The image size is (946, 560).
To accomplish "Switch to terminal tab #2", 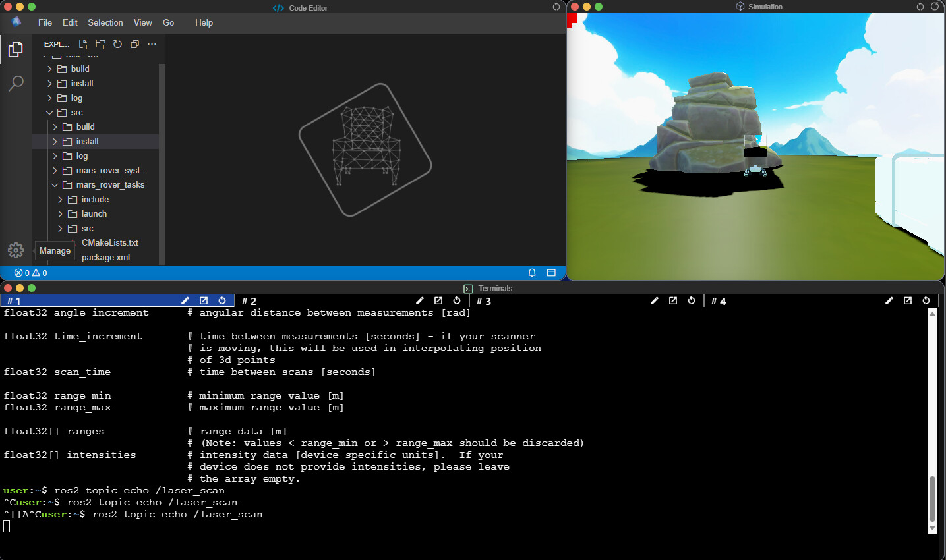I will [x=249, y=301].
